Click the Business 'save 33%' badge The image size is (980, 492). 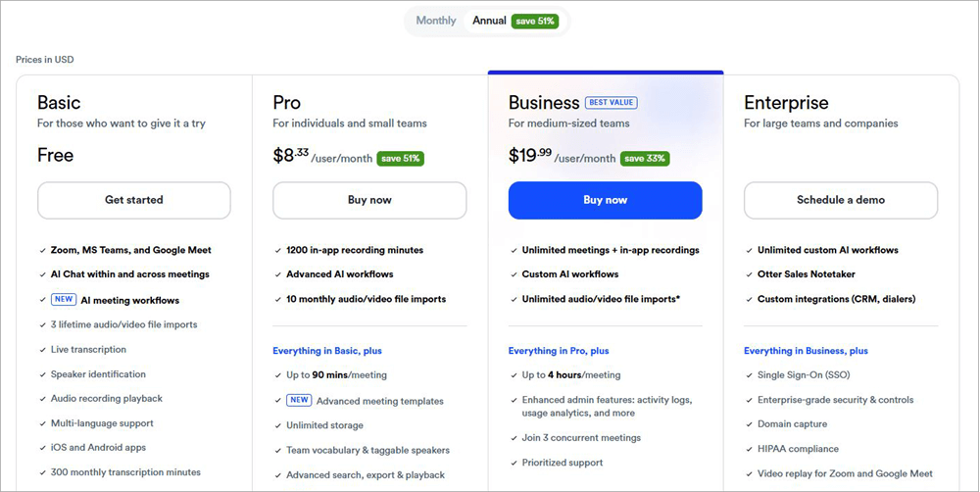point(646,159)
